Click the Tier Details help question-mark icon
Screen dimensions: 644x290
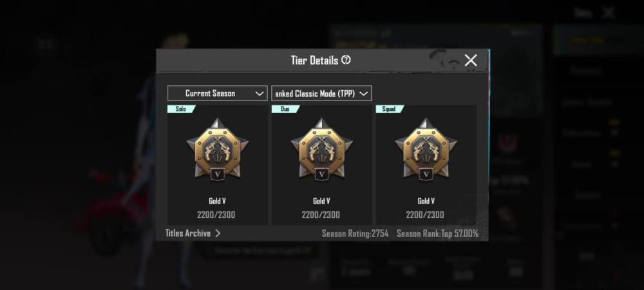(346, 61)
